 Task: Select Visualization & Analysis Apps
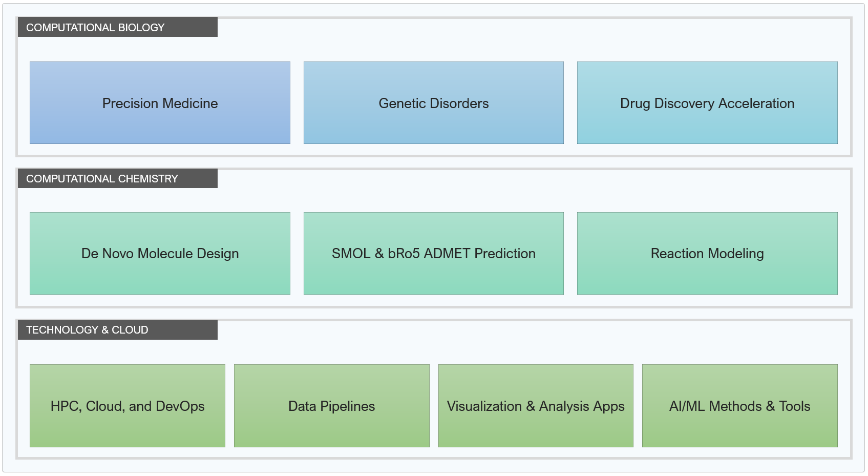pos(536,406)
